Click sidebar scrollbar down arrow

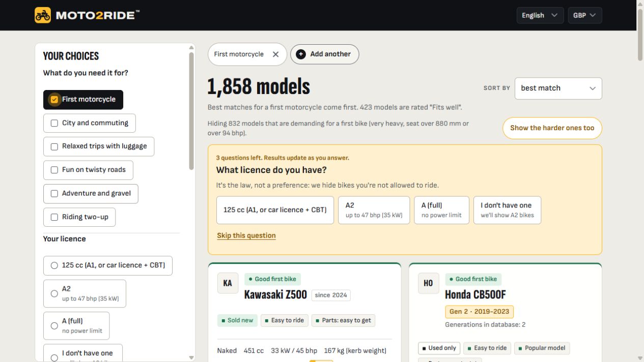tap(191, 358)
